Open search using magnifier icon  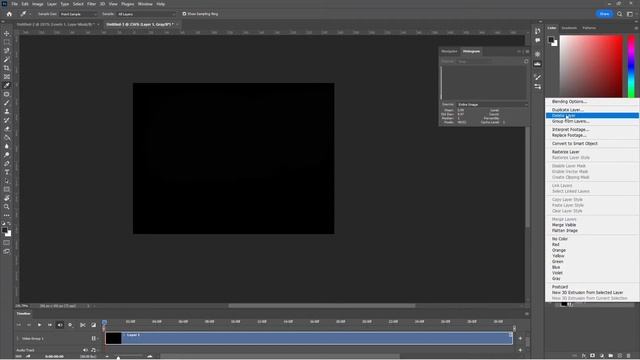click(620, 14)
